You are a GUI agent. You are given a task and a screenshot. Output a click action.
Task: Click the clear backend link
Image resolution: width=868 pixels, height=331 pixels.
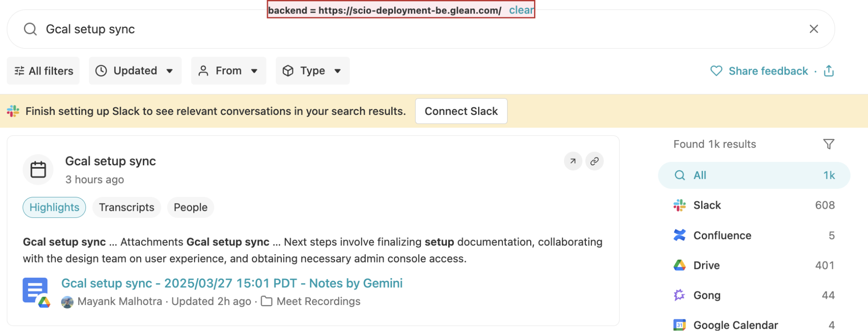click(521, 10)
